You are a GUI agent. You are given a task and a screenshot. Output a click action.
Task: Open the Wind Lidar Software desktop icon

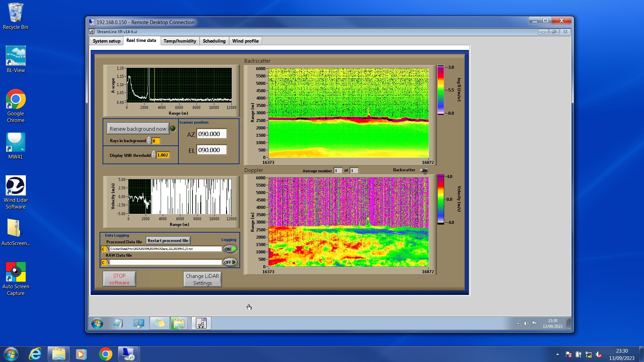[x=15, y=192]
